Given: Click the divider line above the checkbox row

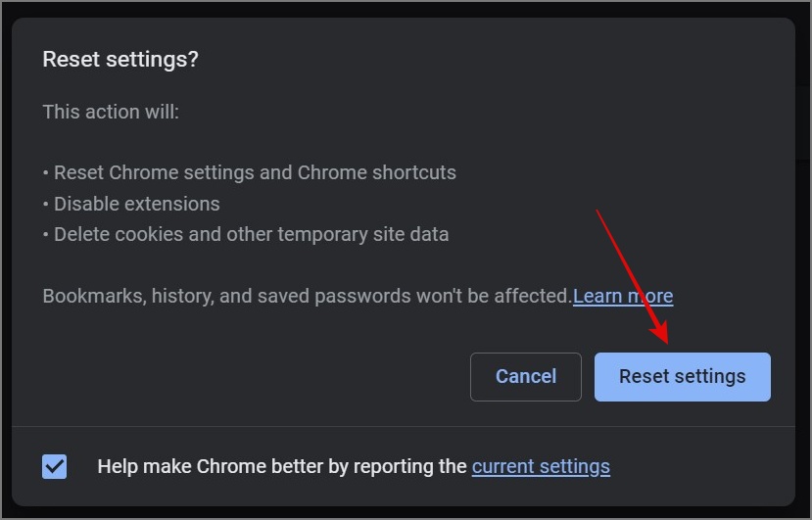Looking at the screenshot, I should pyautogui.click(x=404, y=426).
